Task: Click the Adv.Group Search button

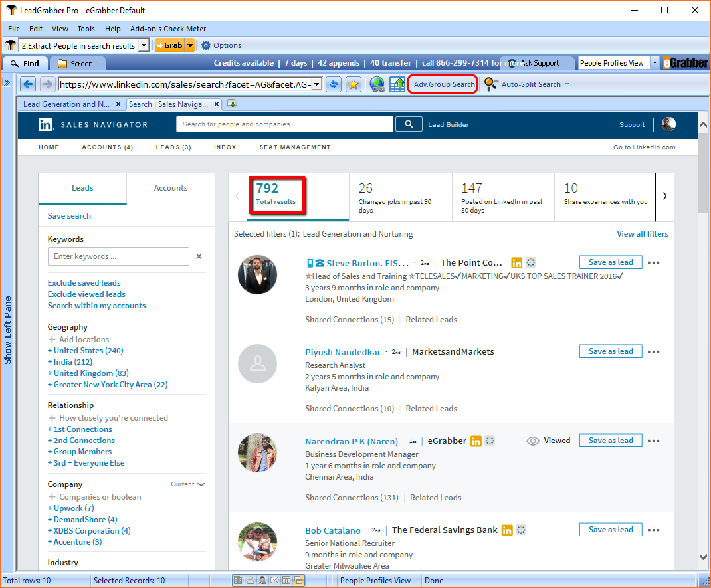Action: (443, 84)
